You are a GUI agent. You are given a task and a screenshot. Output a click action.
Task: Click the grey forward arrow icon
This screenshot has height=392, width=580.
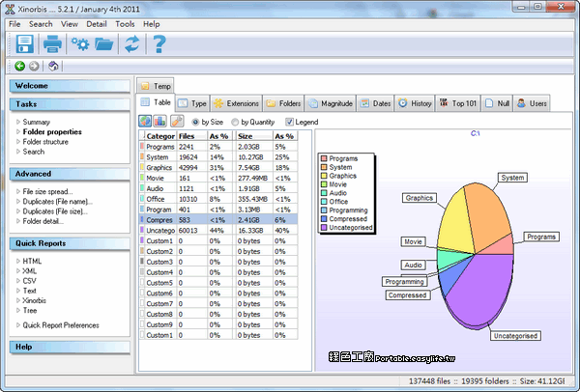click(34, 66)
